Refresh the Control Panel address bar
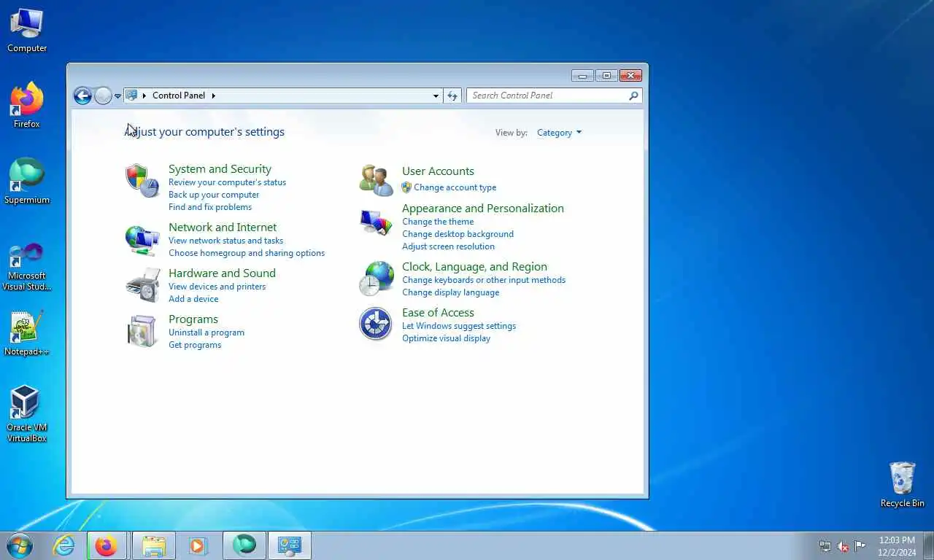934x560 pixels. [452, 96]
